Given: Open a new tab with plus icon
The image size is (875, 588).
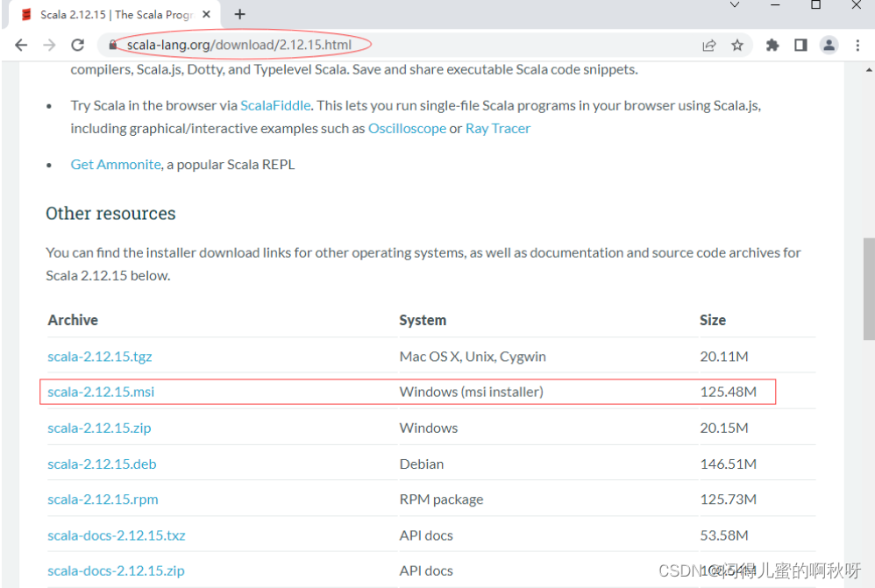Looking at the screenshot, I should (x=240, y=15).
